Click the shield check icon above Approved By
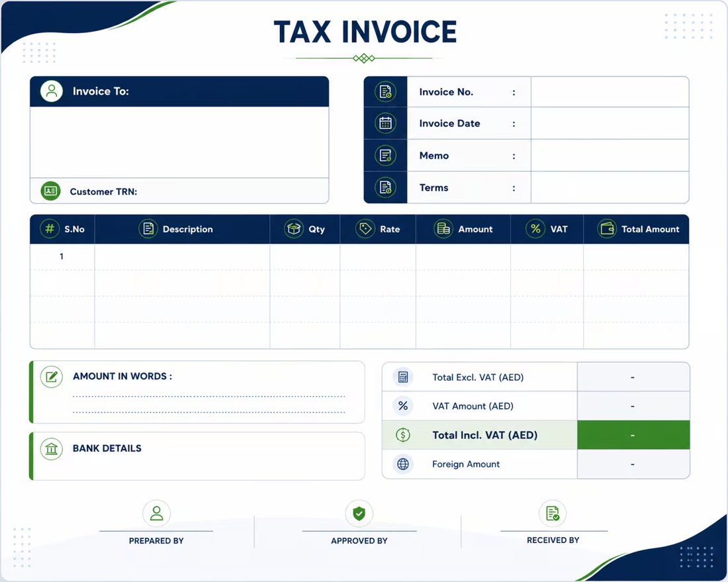Image resolution: width=728 pixels, height=582 pixels. tap(359, 513)
